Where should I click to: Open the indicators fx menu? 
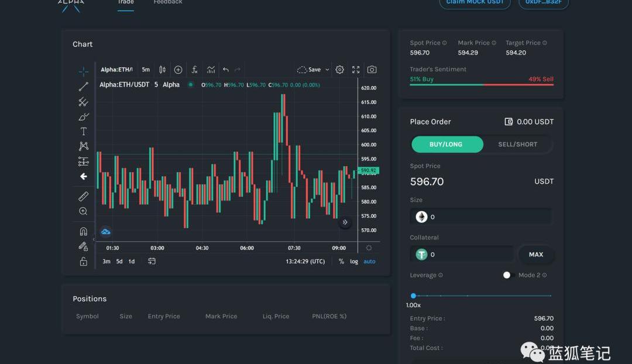194,70
